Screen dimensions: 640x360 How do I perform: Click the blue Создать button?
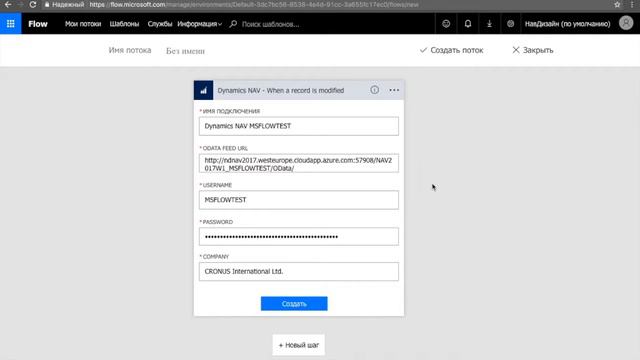point(294,304)
